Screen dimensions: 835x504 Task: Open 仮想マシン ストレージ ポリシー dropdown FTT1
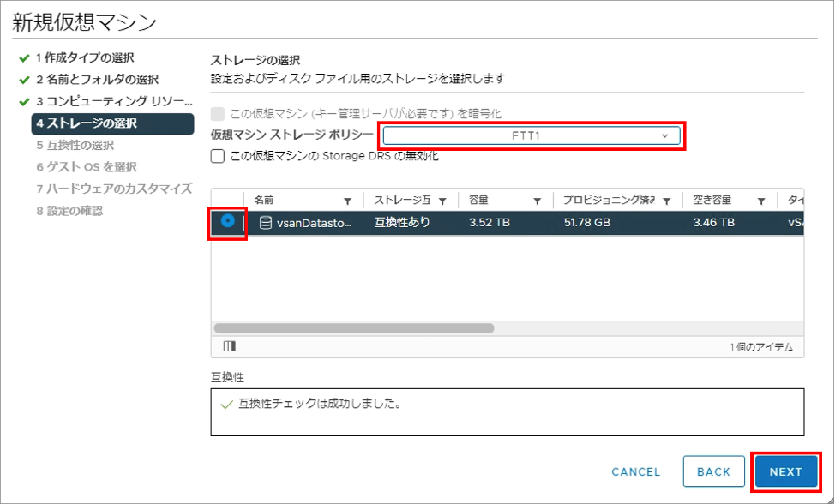click(x=532, y=135)
